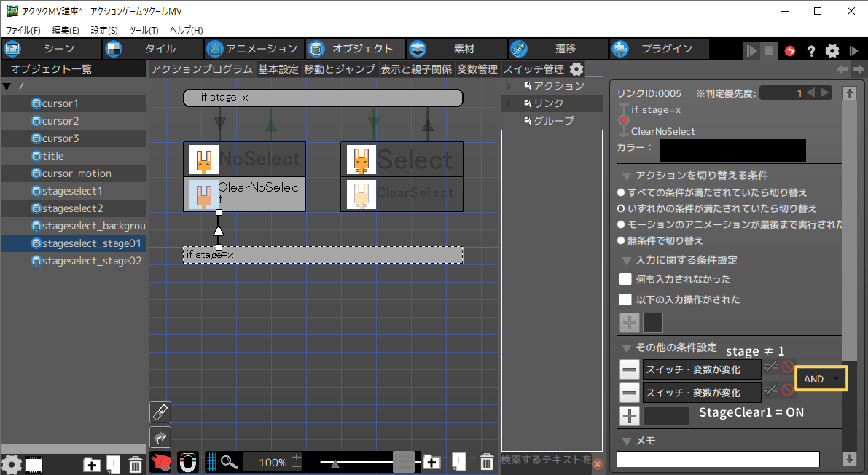The height and width of the screenshot is (475, 868).
Task: Switch to the アニメーション tab
Action: click(x=252, y=49)
